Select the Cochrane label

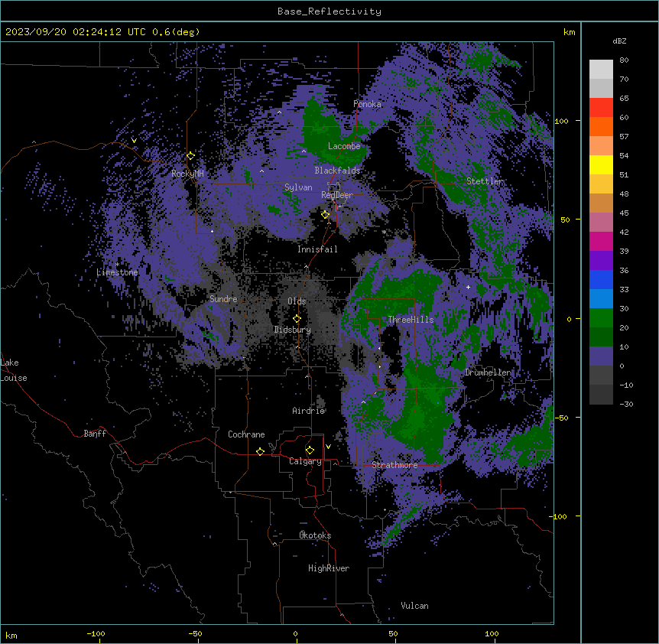246,434
